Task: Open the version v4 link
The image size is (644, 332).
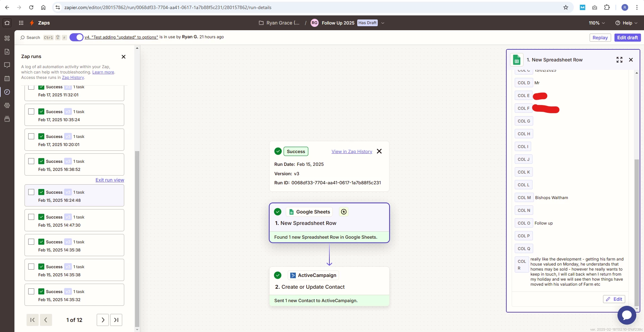Action: tap(121, 37)
